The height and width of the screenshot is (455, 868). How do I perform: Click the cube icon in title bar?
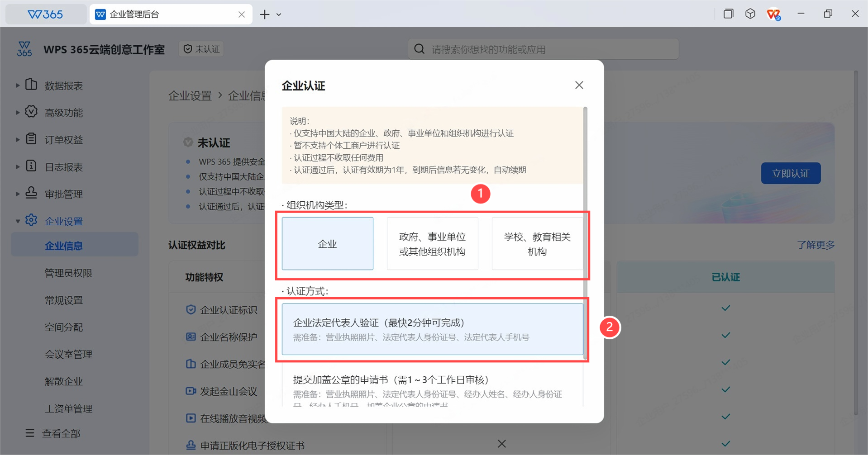pos(750,14)
